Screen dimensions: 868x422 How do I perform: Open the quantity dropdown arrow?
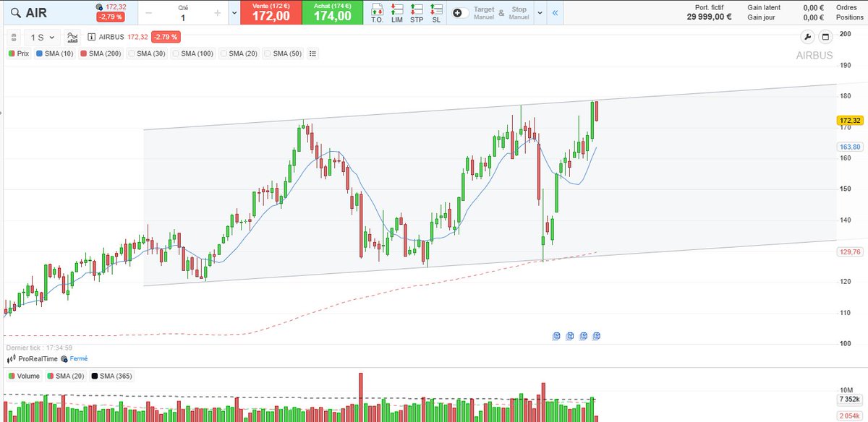(234, 13)
